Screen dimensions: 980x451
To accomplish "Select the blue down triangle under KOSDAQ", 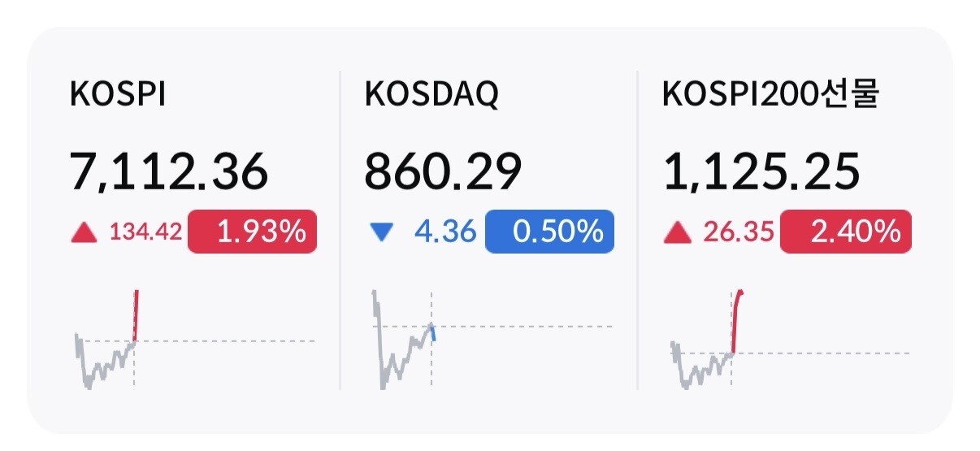I will pos(380,234).
